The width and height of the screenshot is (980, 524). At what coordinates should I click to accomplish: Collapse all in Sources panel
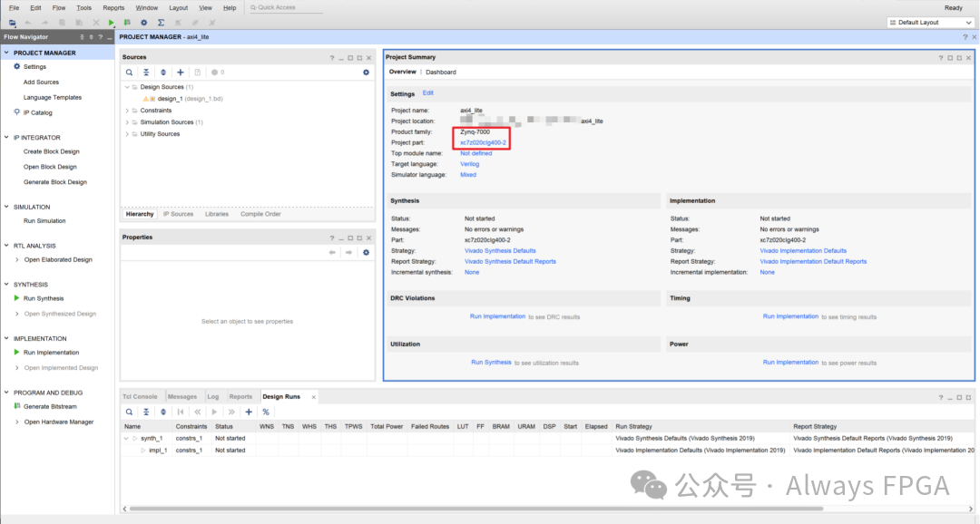tap(146, 73)
